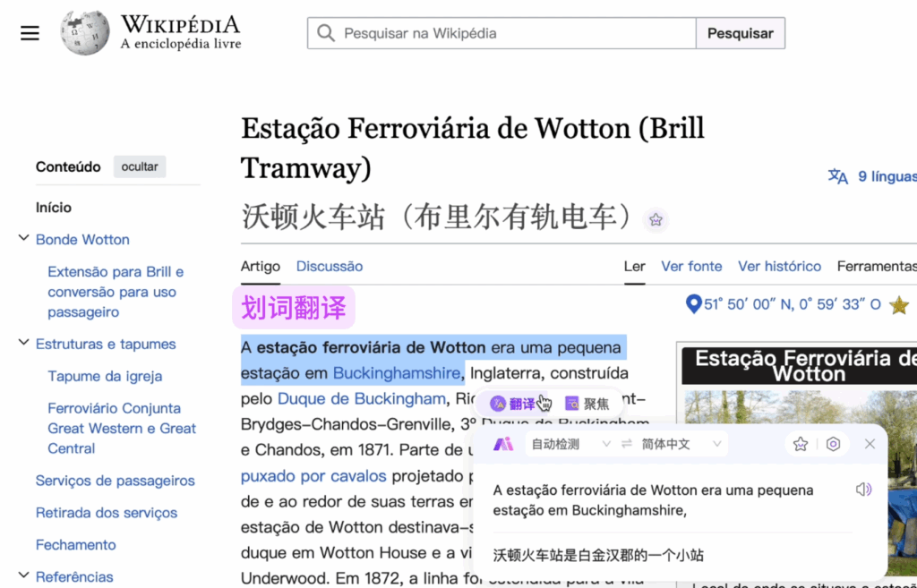
Task: Open the 自动检测 source language dropdown
Action: point(570,444)
